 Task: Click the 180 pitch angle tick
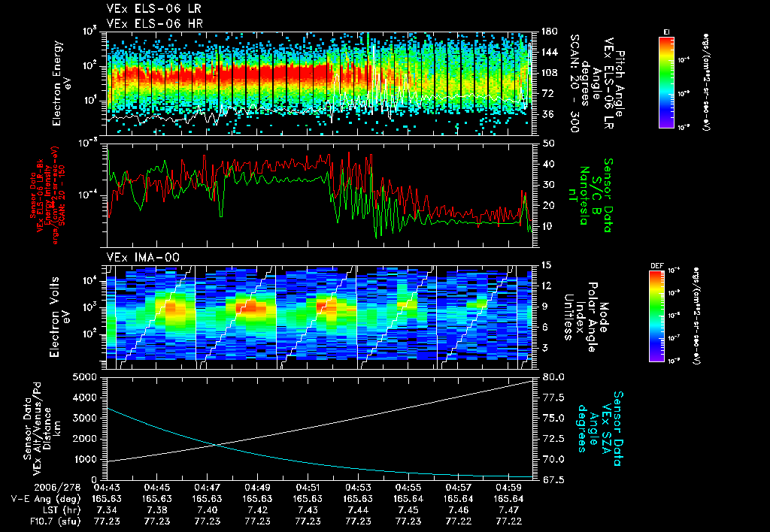(549, 32)
